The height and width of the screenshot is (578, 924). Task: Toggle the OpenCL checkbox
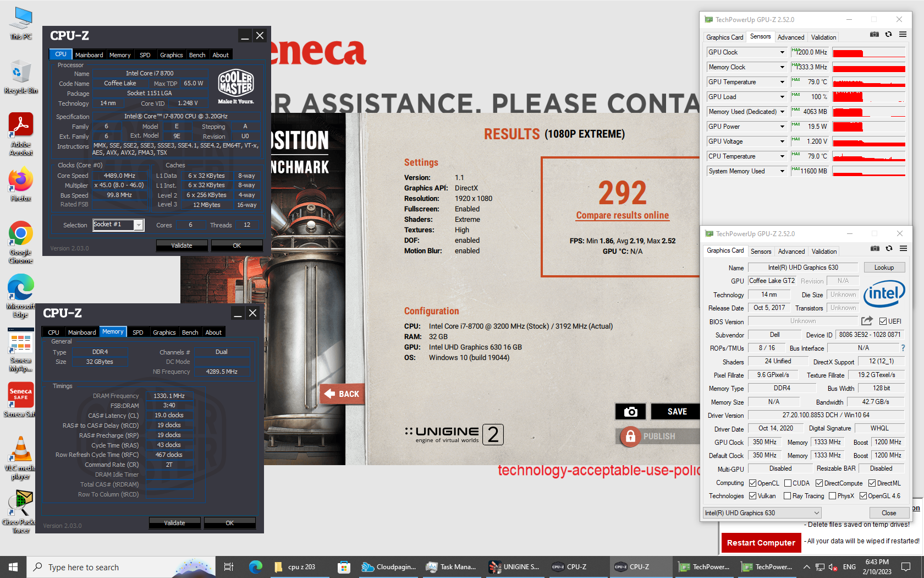(x=753, y=483)
